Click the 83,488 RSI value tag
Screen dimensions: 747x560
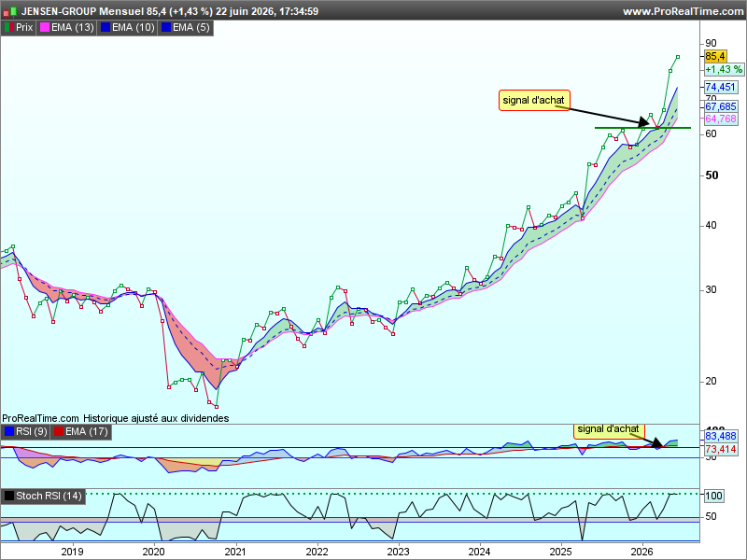pos(721,436)
